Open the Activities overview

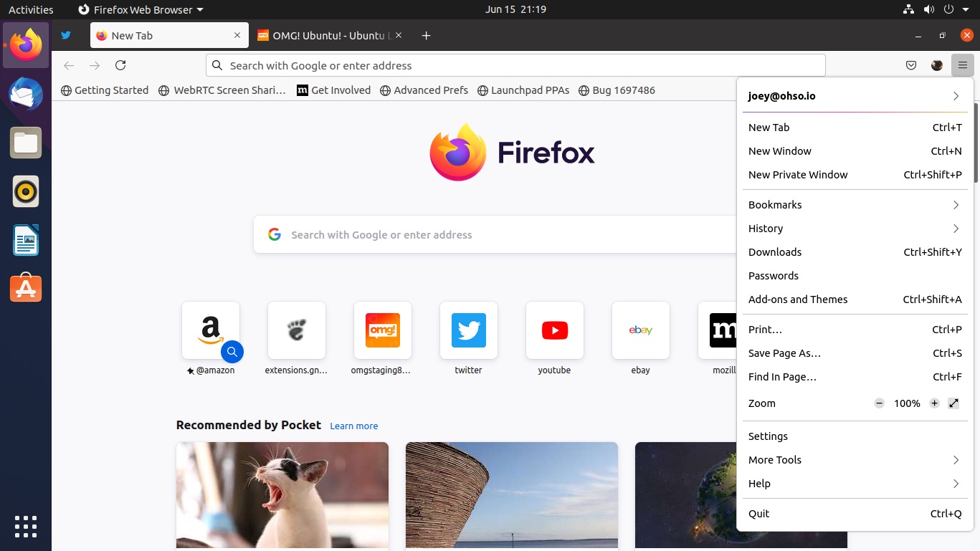(31, 9)
